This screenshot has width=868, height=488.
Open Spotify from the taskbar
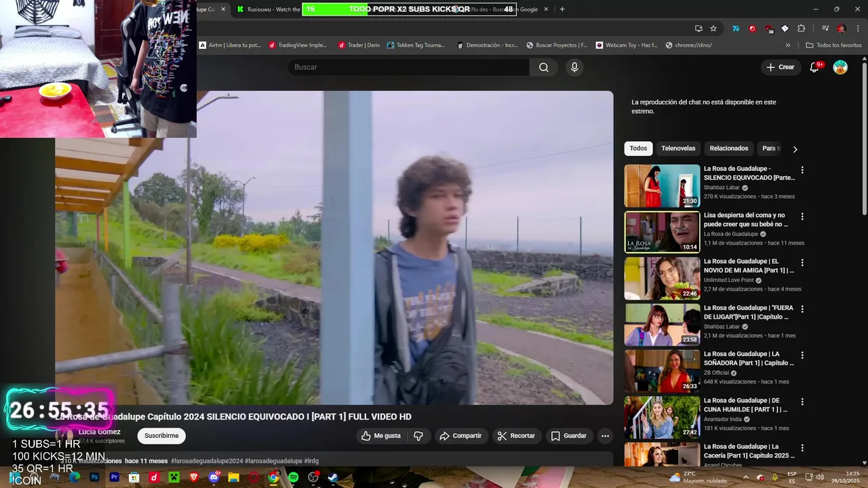(293, 477)
